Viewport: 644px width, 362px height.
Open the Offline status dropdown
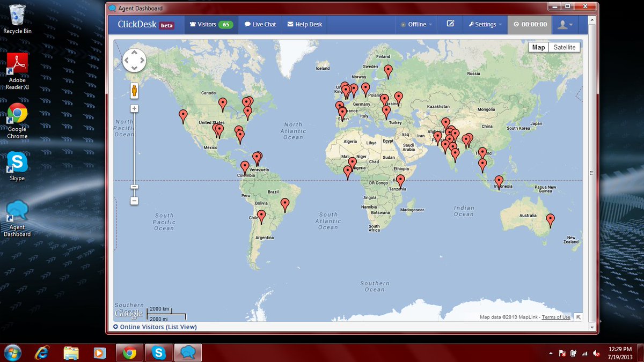tap(416, 25)
